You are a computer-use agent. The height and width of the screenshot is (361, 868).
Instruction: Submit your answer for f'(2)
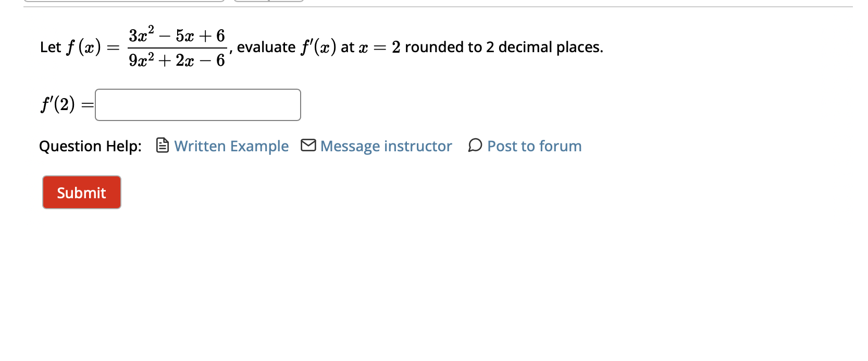click(x=81, y=192)
